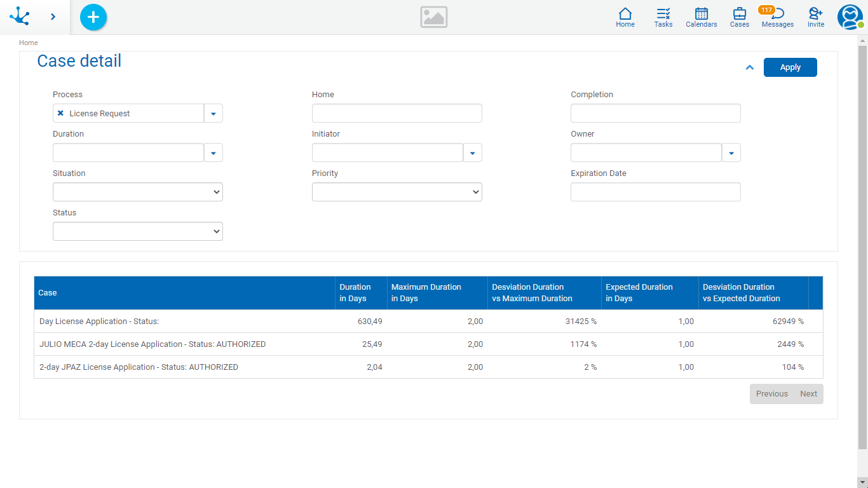Open the Situation dropdown
This screenshot has height=488, width=868.
[x=138, y=192]
